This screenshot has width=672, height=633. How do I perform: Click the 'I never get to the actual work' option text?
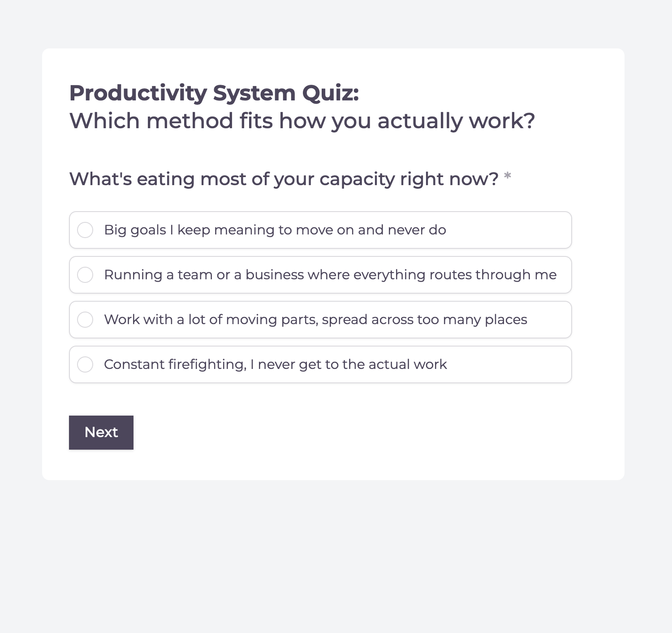[x=349, y=364]
